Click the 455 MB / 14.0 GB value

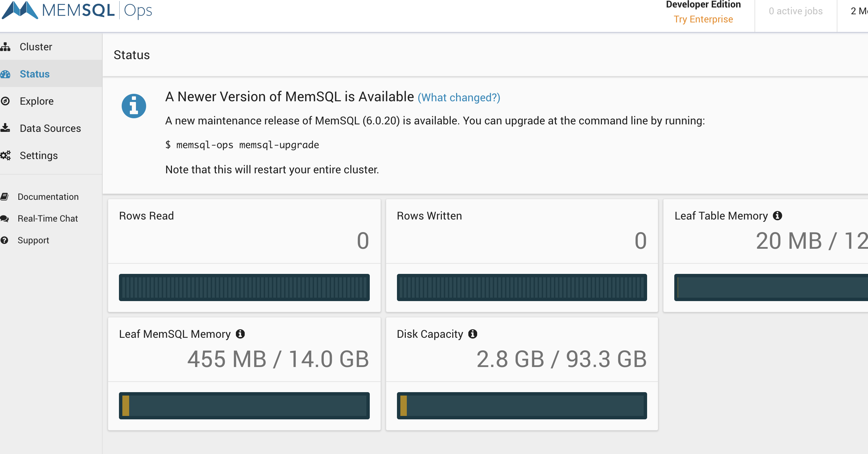point(278,359)
